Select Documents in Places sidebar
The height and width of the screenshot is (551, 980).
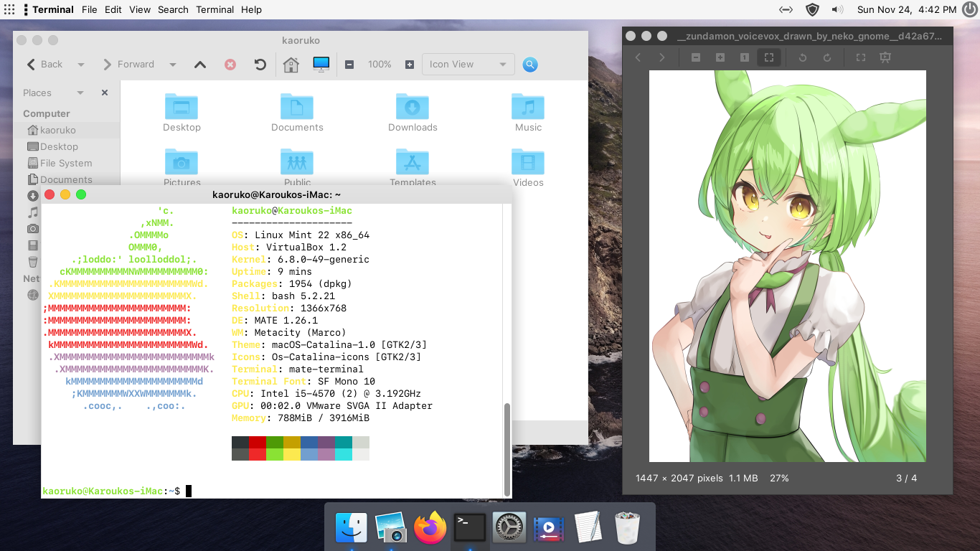[67, 179]
